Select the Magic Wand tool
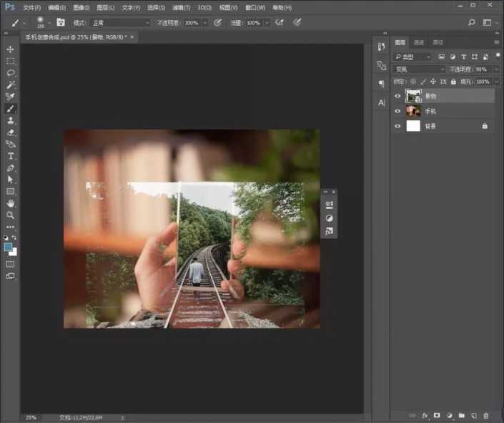Viewport: 504px width, 423px height. 11,85
